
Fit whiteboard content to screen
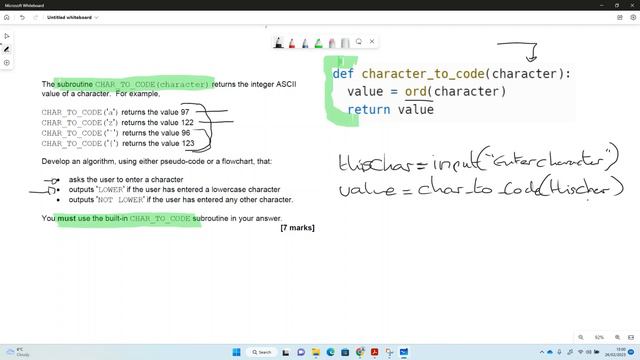[x=631, y=337]
